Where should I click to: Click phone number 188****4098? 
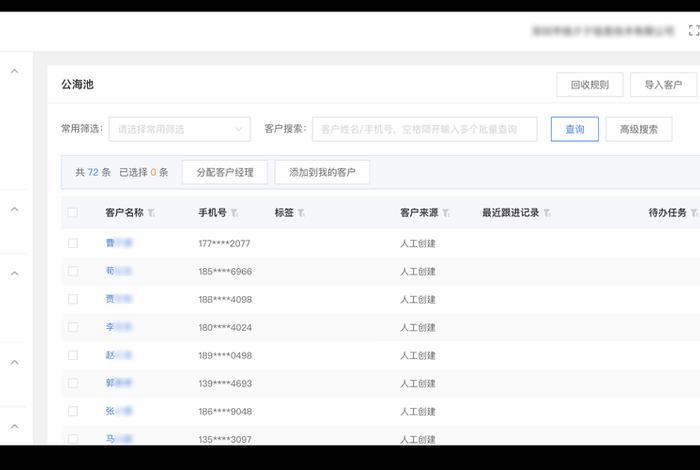click(x=225, y=299)
